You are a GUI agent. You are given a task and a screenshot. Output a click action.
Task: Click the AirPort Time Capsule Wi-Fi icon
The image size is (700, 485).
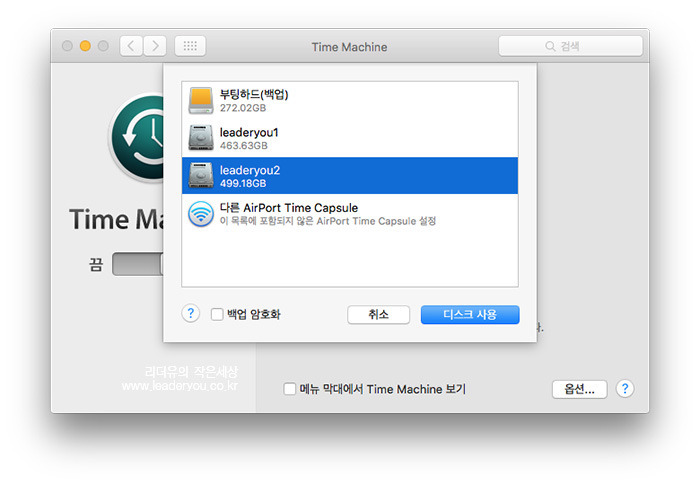(200, 214)
